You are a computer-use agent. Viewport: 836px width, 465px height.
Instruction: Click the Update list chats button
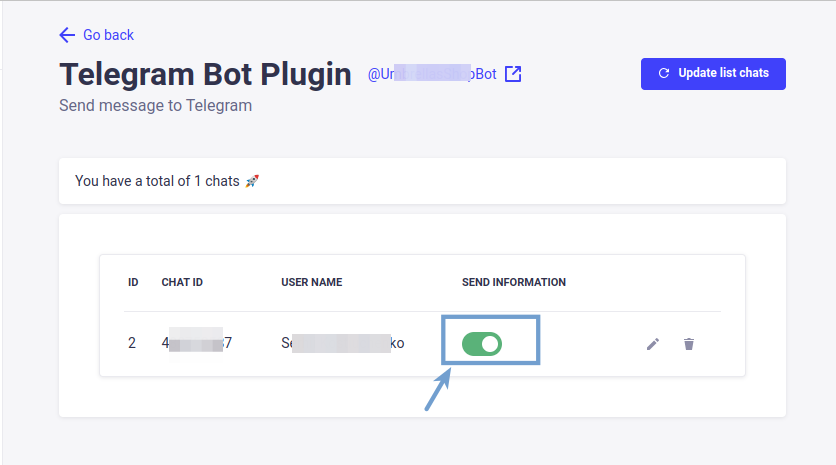[x=713, y=74]
